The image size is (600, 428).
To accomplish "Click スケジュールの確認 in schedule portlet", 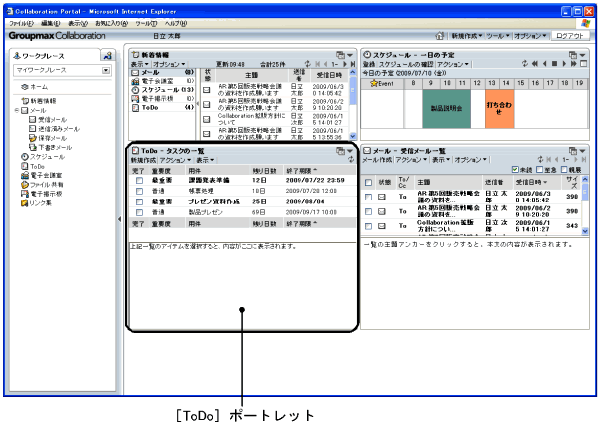I will [406, 64].
